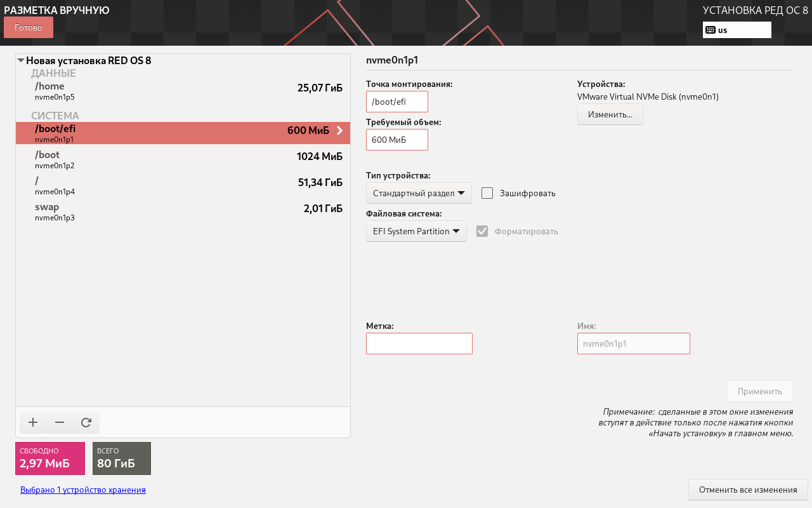Click the '51,34 ГиБ' size value

tap(320, 182)
